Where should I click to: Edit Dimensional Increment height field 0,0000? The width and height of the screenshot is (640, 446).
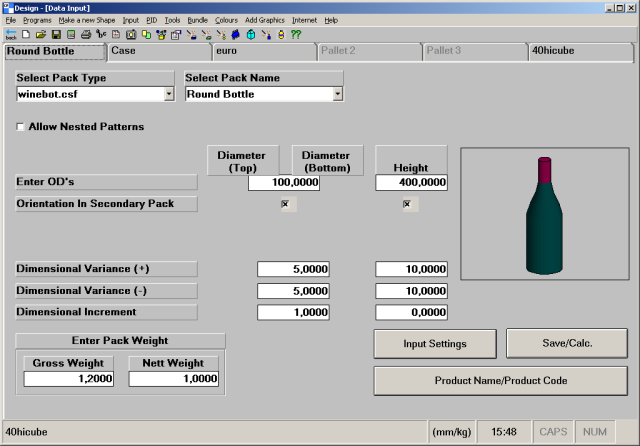411,313
